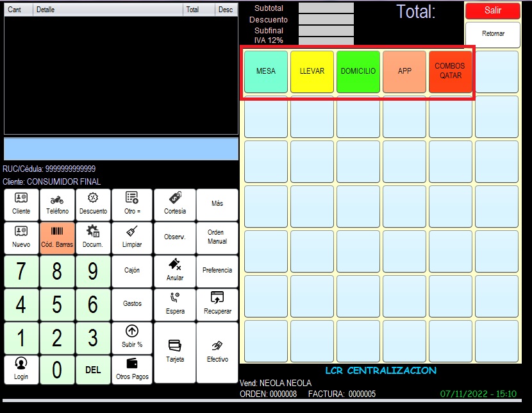Image resolution: width=532 pixels, height=413 pixels.
Task: Switch to the LLEVAR category
Action: [x=312, y=72]
